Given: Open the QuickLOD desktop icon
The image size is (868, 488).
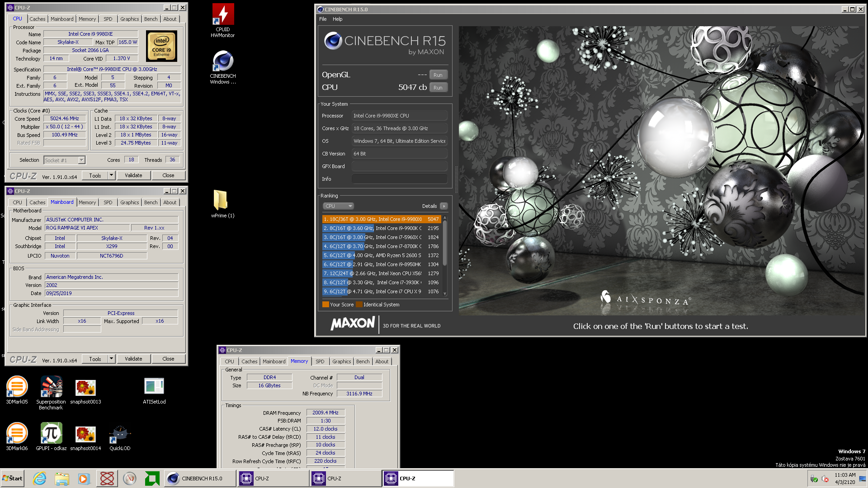Looking at the screenshot, I should pyautogui.click(x=120, y=437).
